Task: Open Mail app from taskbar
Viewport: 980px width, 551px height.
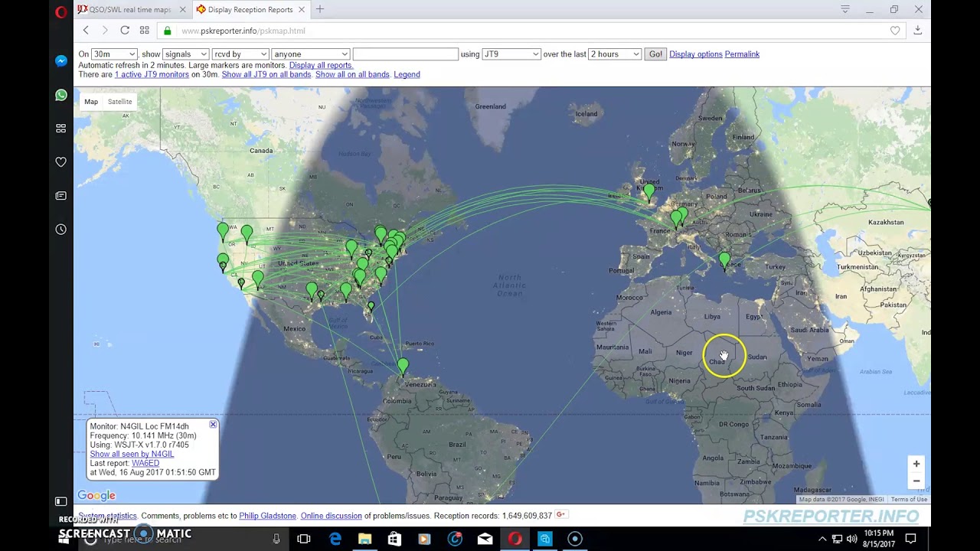Action: tap(485, 539)
